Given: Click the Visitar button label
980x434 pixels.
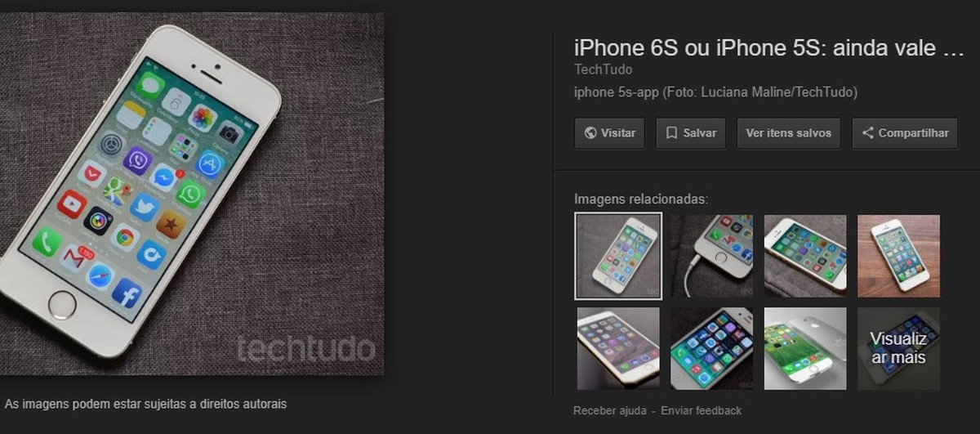Looking at the screenshot, I should point(618,133).
